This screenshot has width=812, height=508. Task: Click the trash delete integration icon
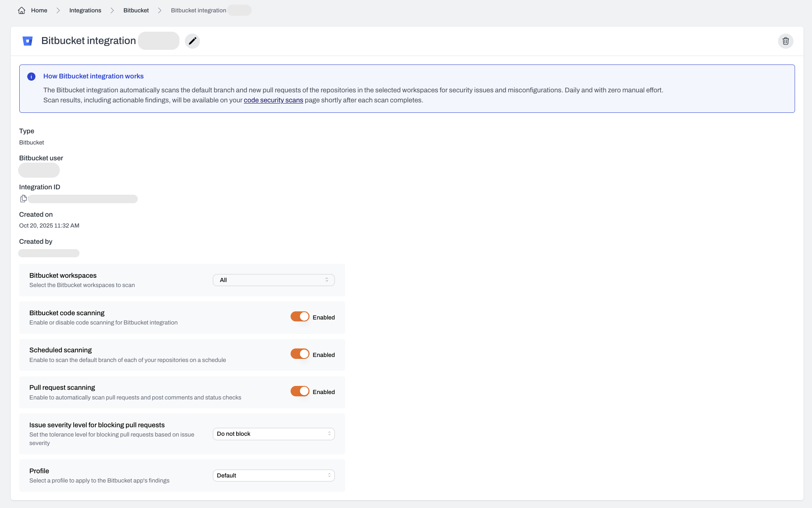(x=785, y=41)
